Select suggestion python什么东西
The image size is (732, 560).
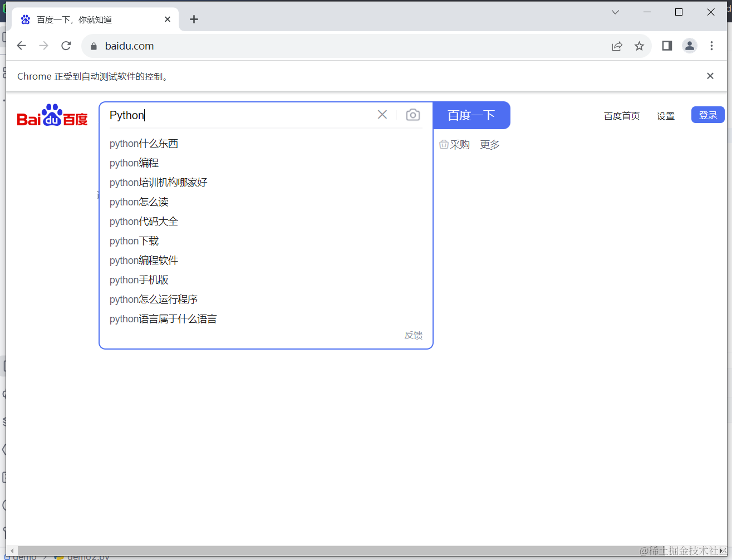click(x=144, y=144)
